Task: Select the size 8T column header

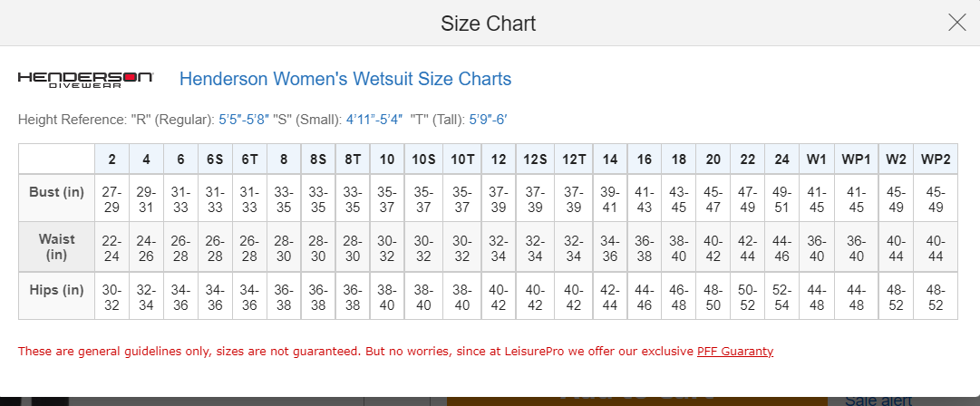Action: tap(353, 159)
